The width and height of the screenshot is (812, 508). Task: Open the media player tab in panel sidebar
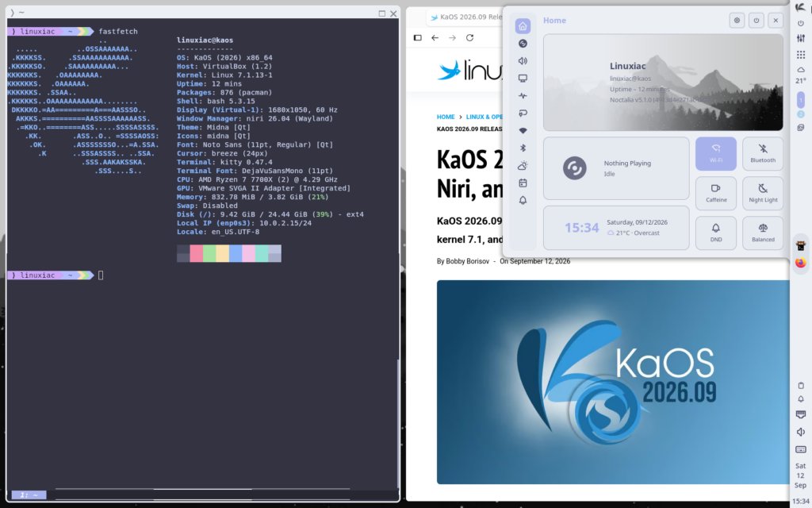tap(523, 44)
